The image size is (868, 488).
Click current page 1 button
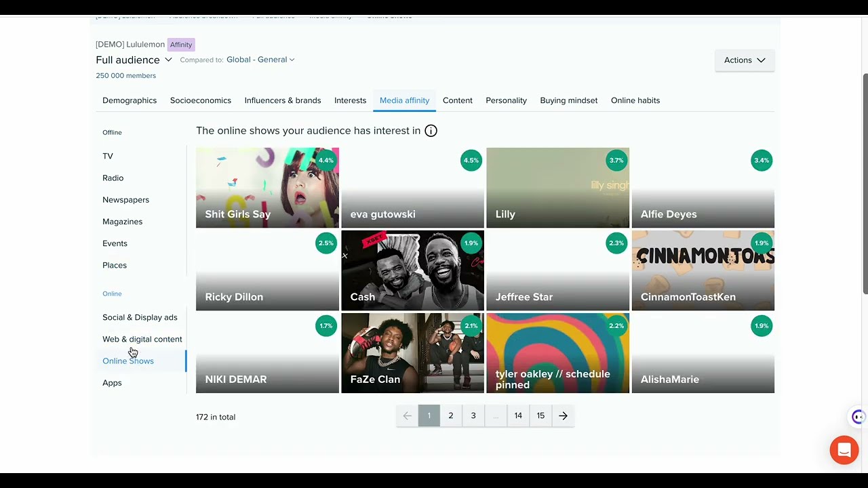click(429, 415)
